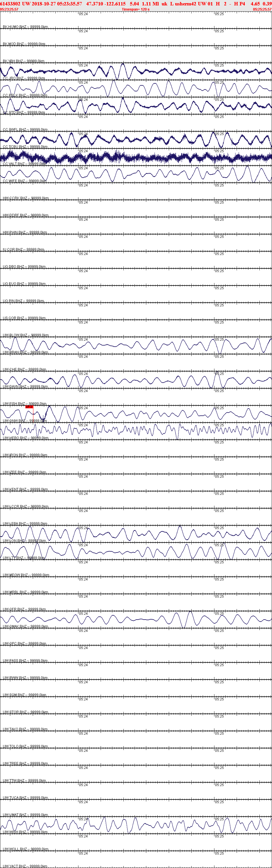Choose the CC SWFL BHZ station label
The image size is (272, 868).
tap(25, 130)
